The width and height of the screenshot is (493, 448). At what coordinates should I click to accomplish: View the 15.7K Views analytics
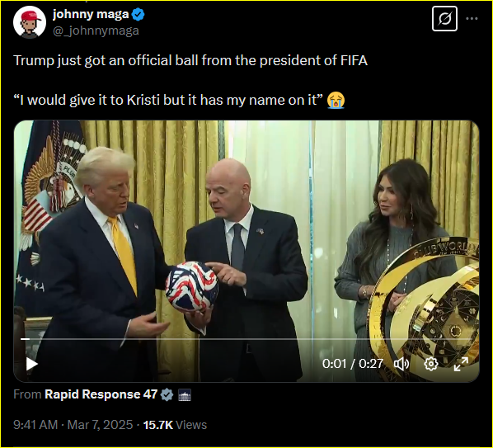pyautogui.click(x=175, y=425)
